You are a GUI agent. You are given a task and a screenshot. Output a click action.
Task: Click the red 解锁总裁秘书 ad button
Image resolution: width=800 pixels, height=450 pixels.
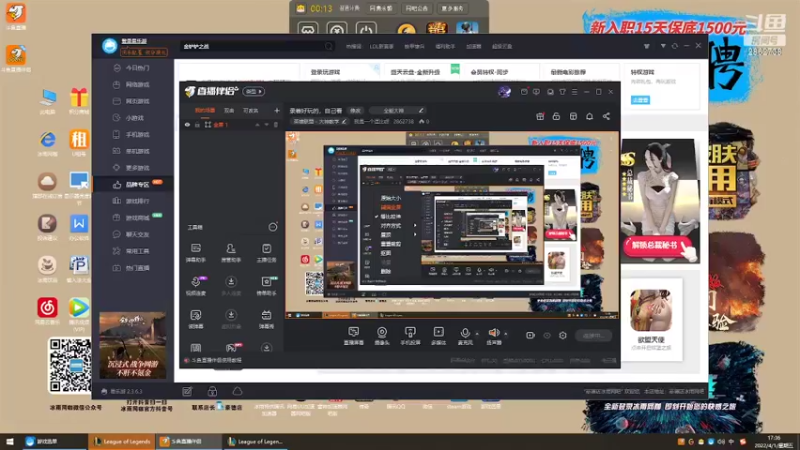click(655, 245)
